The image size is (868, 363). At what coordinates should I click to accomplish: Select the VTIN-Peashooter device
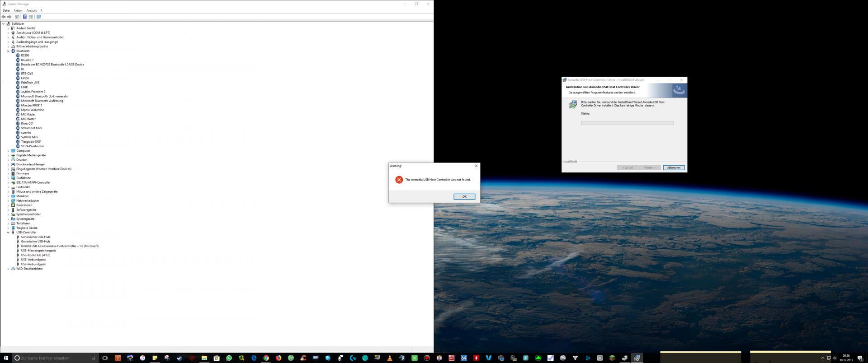(33, 146)
